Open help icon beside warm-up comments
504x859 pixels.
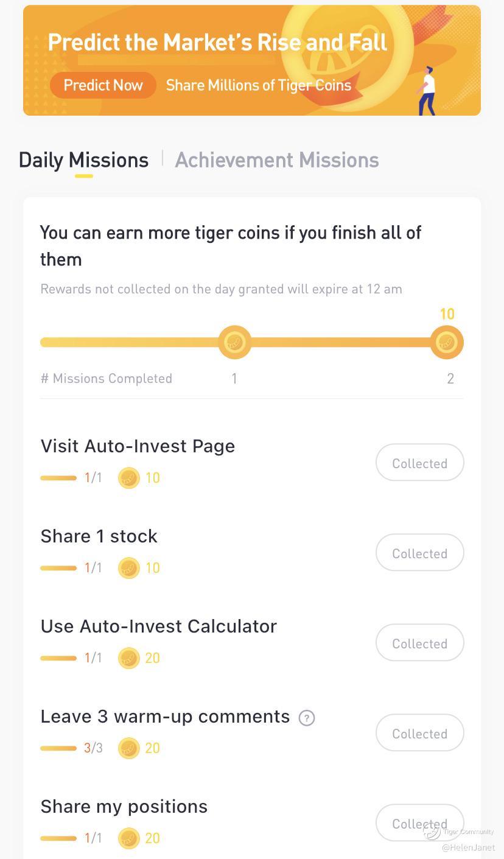point(307,718)
